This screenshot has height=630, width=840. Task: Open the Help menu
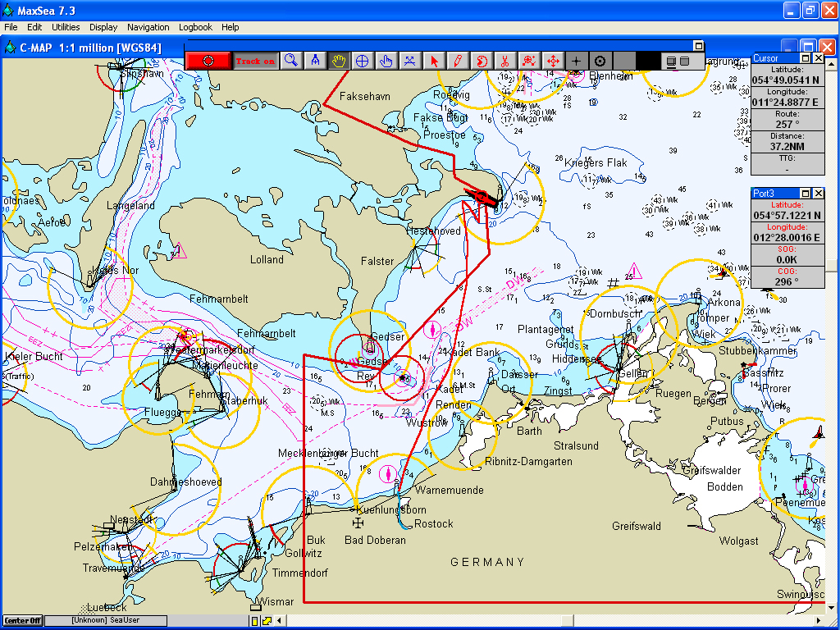231,27
